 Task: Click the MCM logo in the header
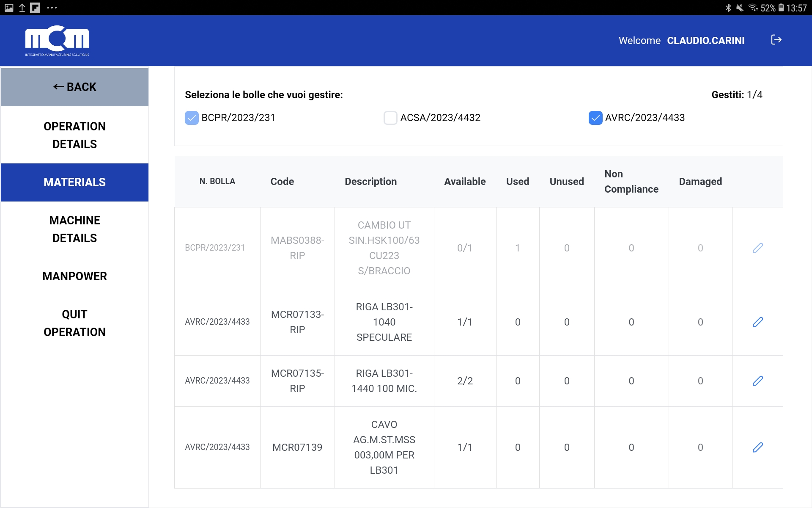pyautogui.click(x=57, y=41)
